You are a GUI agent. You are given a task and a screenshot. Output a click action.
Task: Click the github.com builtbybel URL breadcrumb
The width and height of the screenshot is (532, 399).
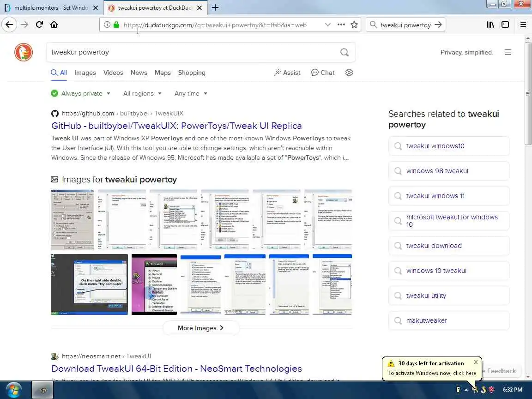coord(122,113)
